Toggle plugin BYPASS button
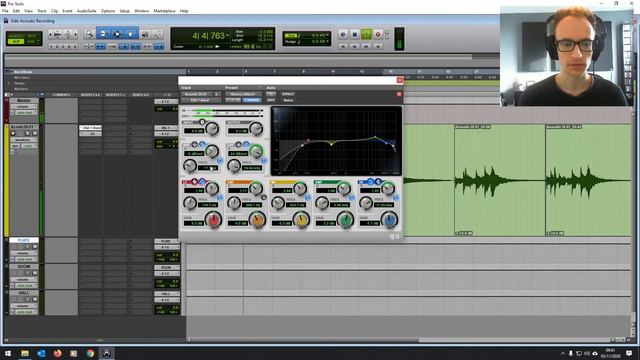The height and width of the screenshot is (360, 640). coord(288,94)
